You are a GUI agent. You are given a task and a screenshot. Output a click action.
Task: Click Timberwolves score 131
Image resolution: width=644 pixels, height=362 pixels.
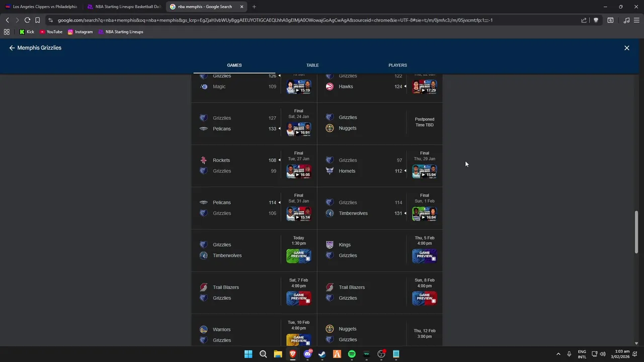click(398, 213)
